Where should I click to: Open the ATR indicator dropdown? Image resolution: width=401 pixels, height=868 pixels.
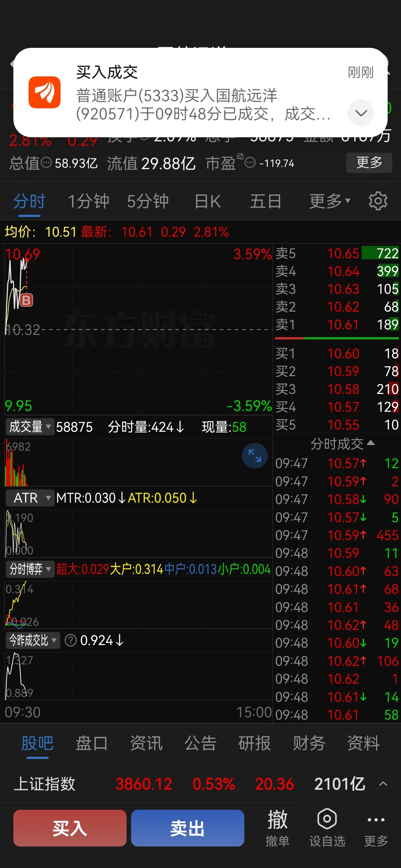[x=30, y=498]
